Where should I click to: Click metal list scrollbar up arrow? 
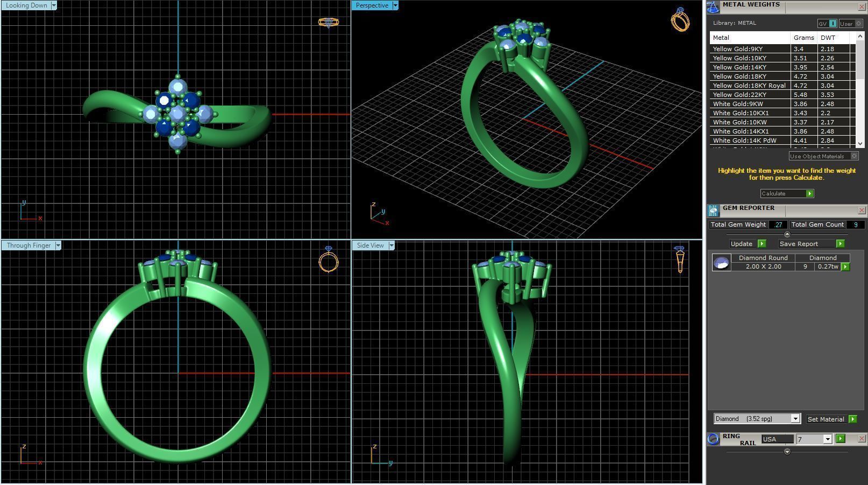860,36
